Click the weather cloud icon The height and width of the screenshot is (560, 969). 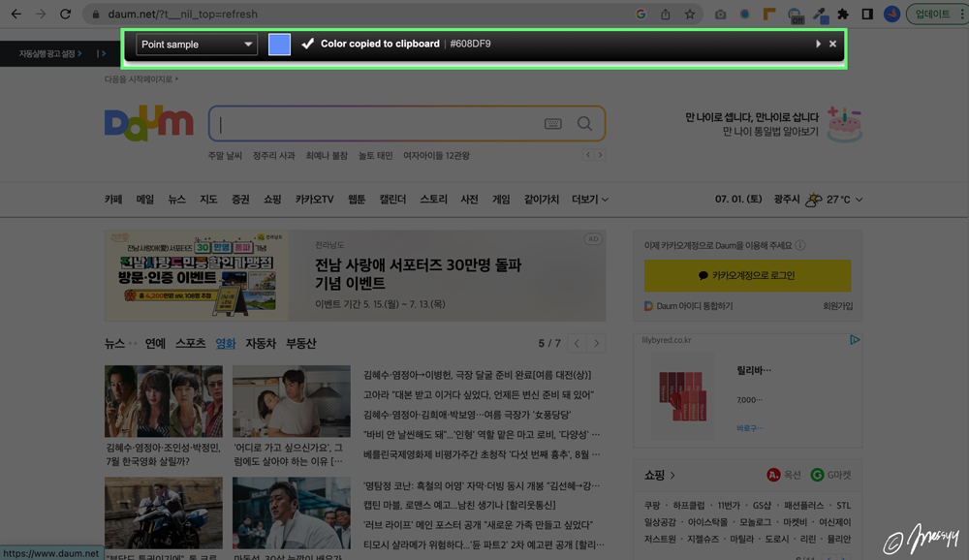(x=814, y=199)
